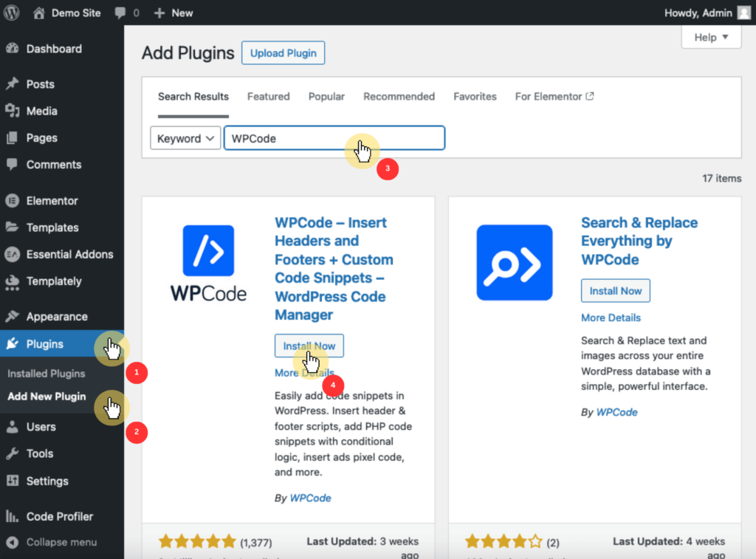Click the Collapse menu arrow icon
756x559 pixels.
point(13,542)
